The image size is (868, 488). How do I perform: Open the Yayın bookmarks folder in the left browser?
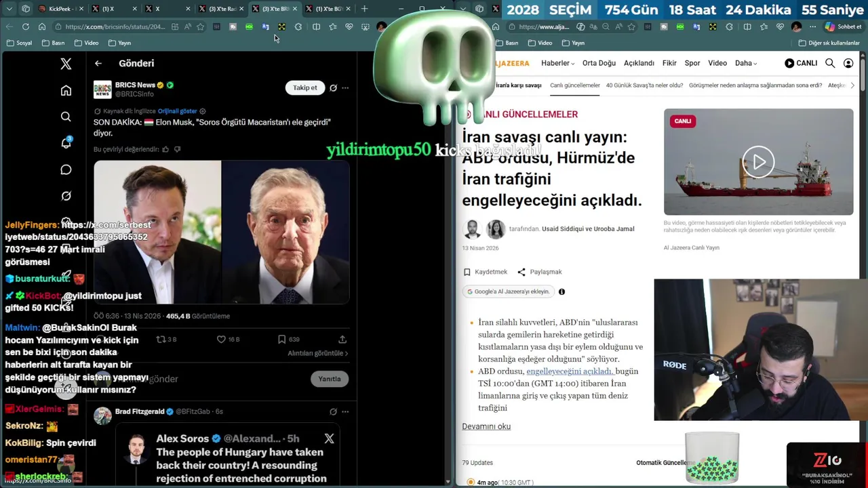click(x=119, y=43)
